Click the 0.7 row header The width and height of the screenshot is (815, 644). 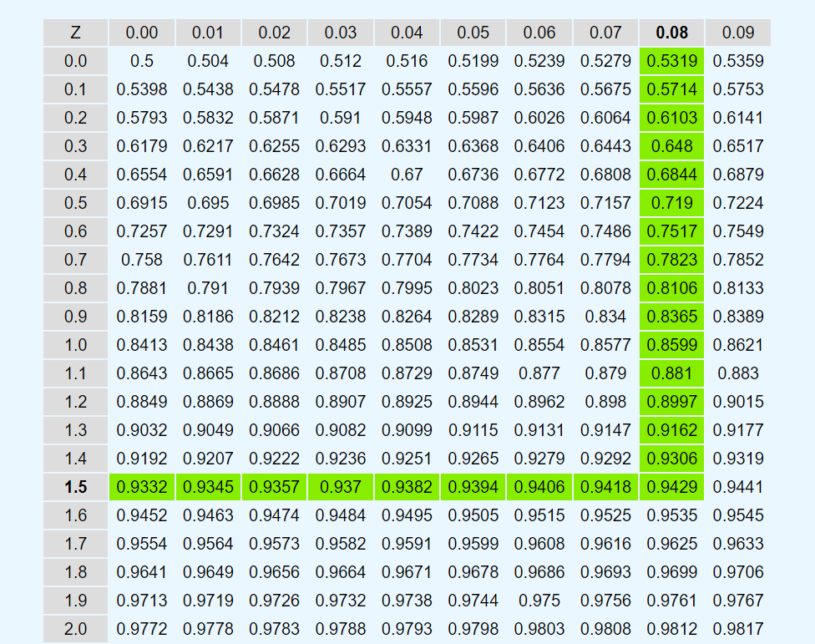tap(75, 260)
